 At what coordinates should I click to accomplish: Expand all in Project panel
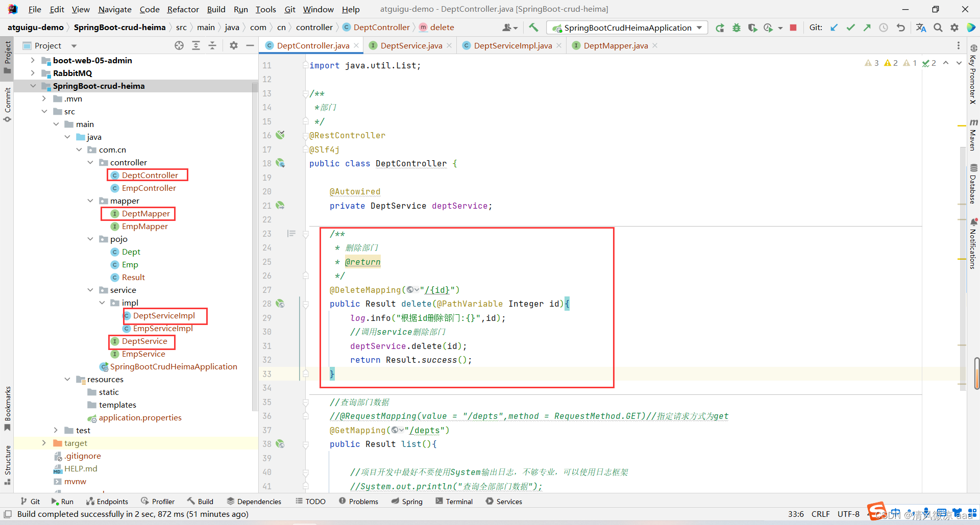pos(196,45)
